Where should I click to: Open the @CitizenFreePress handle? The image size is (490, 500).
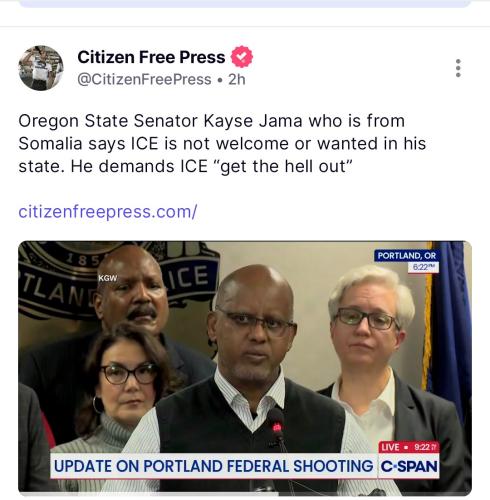(x=144, y=80)
